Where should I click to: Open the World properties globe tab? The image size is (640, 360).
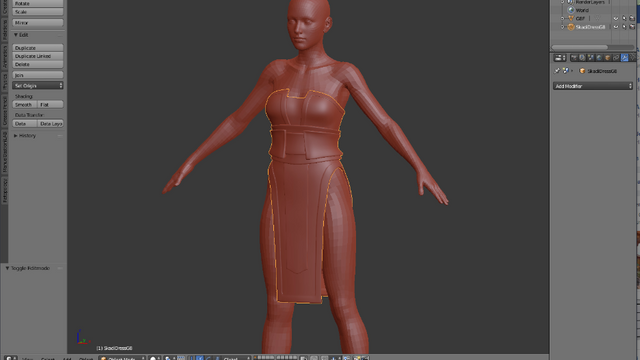(599, 58)
